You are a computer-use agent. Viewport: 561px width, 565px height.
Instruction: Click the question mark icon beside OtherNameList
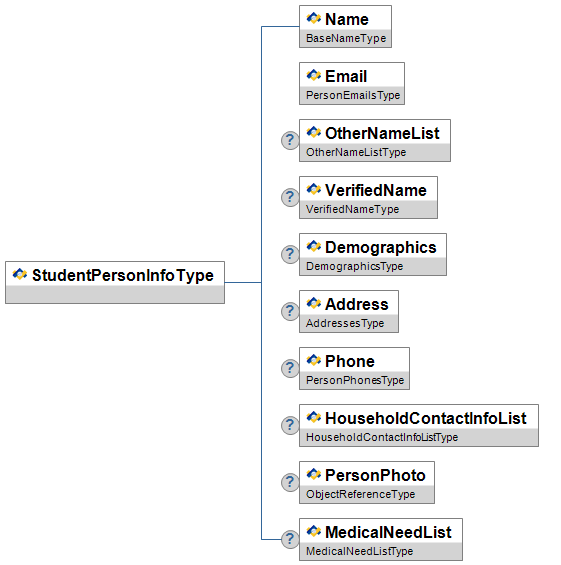point(290,140)
